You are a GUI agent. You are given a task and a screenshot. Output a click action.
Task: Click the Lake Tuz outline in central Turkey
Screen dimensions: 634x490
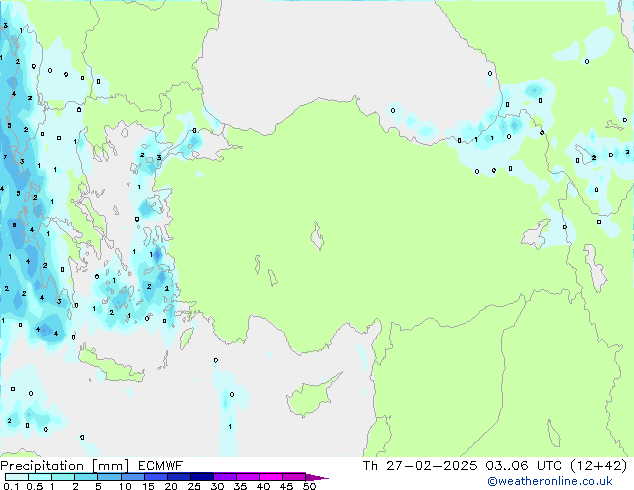pyautogui.click(x=319, y=240)
